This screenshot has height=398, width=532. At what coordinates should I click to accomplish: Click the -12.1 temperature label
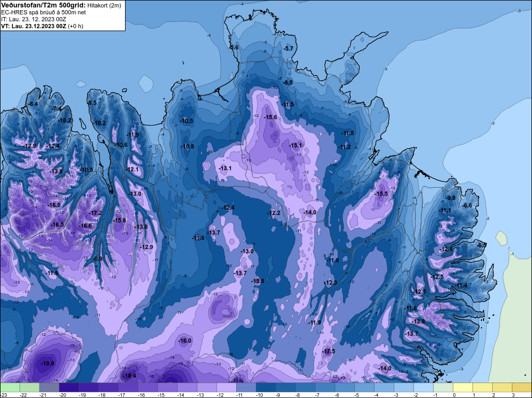coord(132,169)
